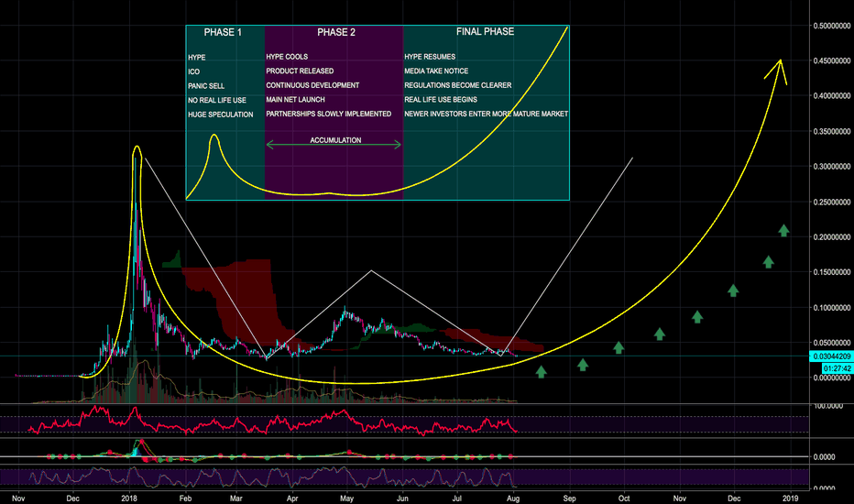Select the 0.10000000 price axis label

coord(832,307)
